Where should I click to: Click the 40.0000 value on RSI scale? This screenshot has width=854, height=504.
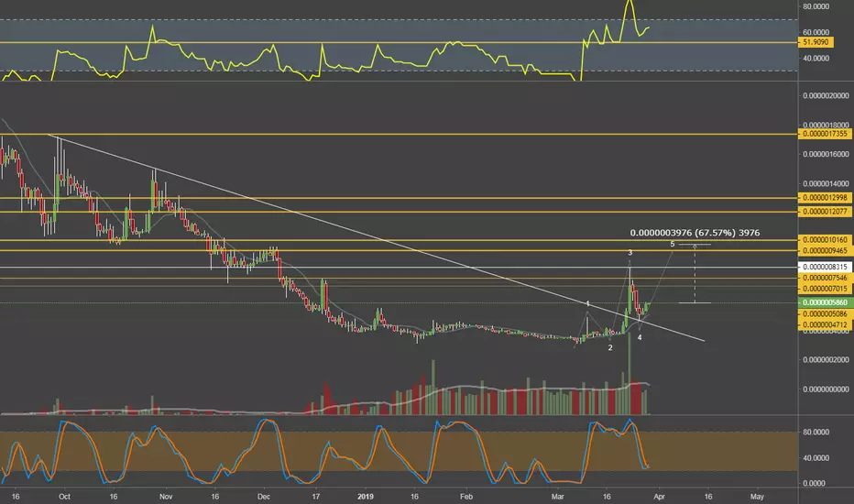point(816,58)
